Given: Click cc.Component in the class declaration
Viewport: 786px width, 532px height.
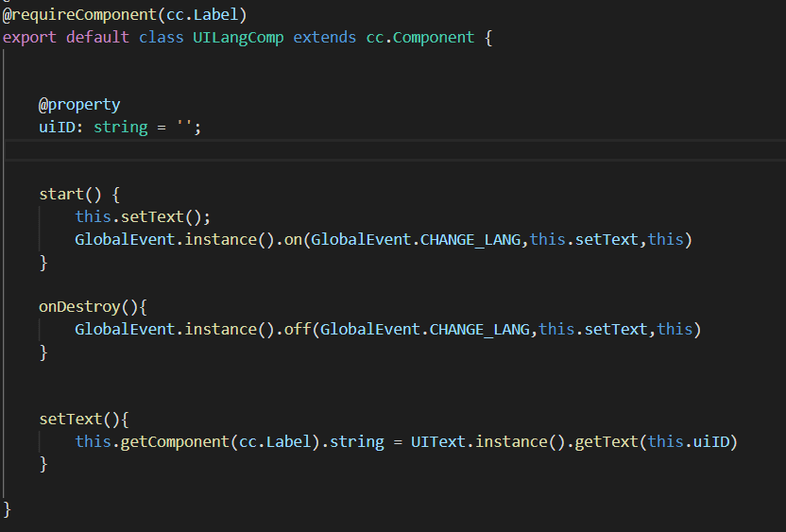Looking at the screenshot, I should (x=420, y=38).
